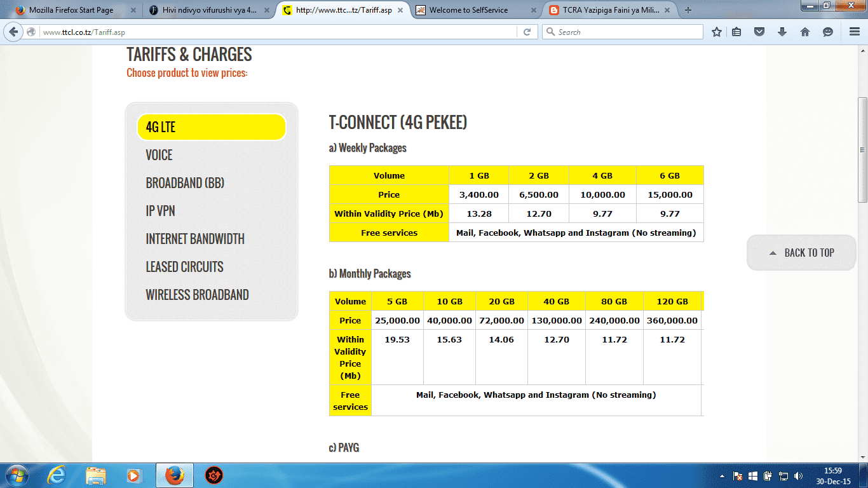Click the URL address bar
868x488 pixels.
280,32
